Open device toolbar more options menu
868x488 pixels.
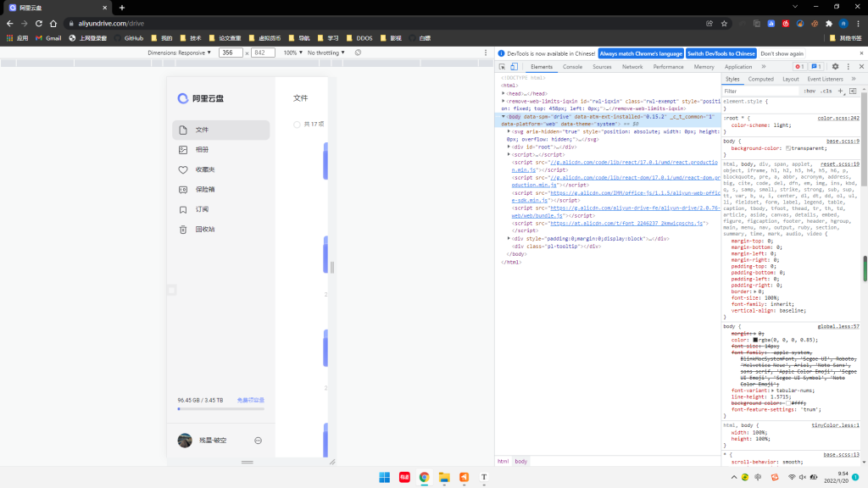(486, 53)
